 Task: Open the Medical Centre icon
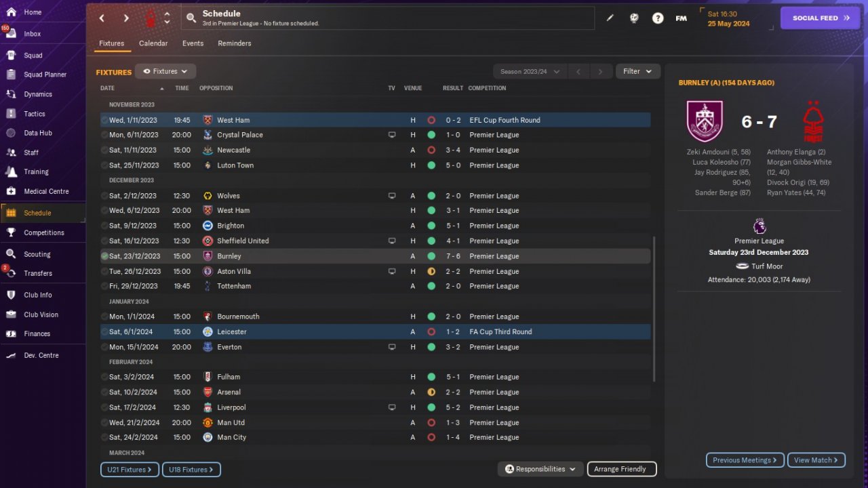(x=11, y=191)
